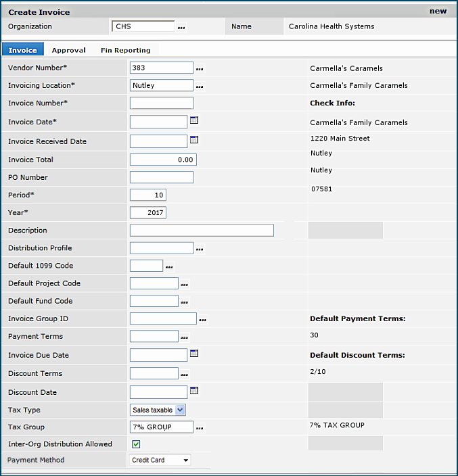Click the Invoice Number input field
The image size is (458, 476).
coord(161,103)
